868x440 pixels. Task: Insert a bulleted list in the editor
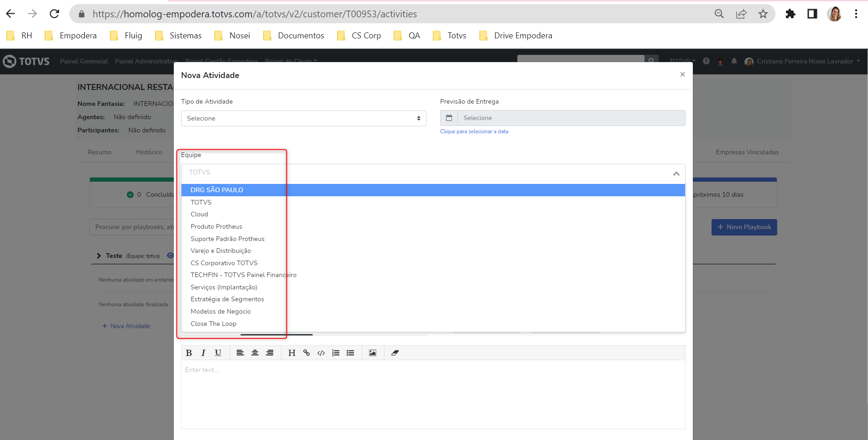pos(350,353)
